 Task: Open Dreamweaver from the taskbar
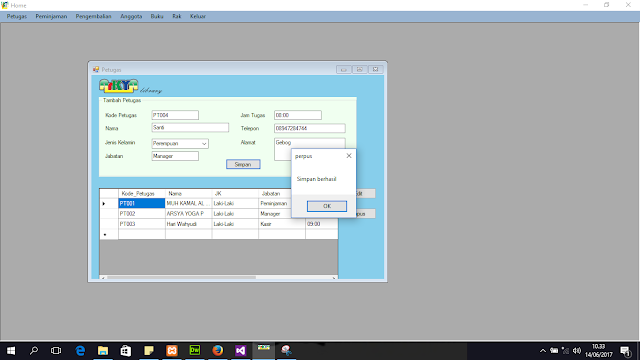(x=195, y=351)
